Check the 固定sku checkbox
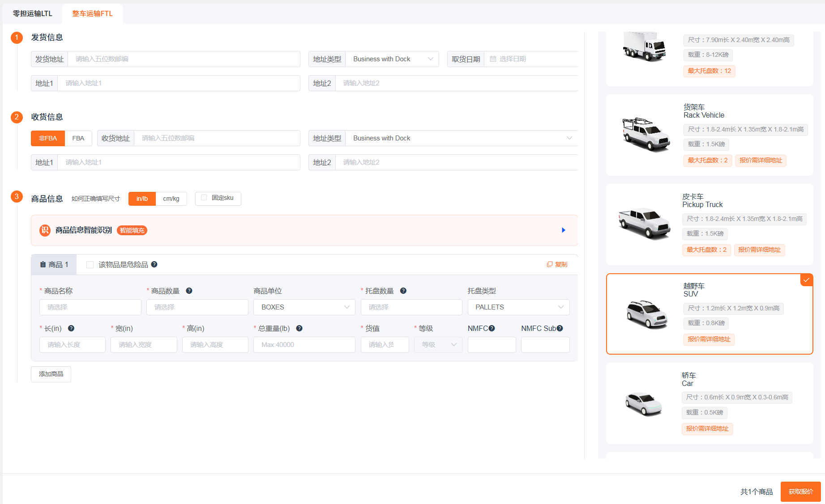The width and height of the screenshot is (825, 504). (204, 198)
